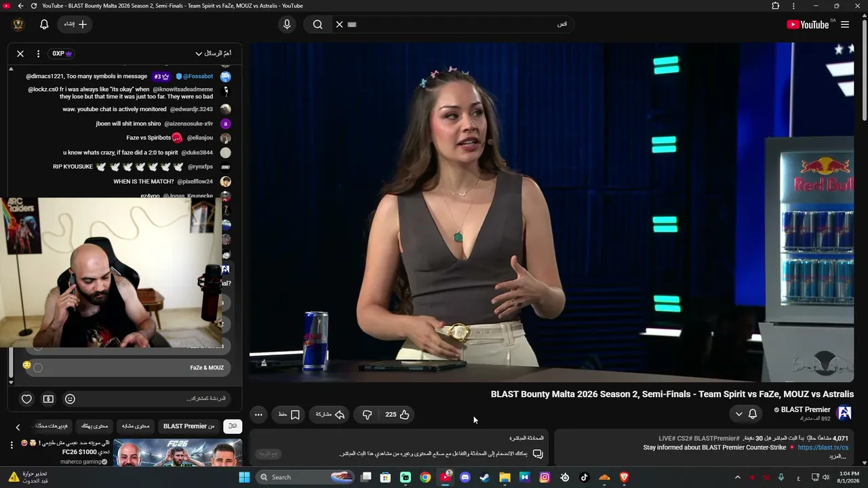Open @Fossabot's chat profile
The height and width of the screenshot is (488, 868).
coord(198,77)
